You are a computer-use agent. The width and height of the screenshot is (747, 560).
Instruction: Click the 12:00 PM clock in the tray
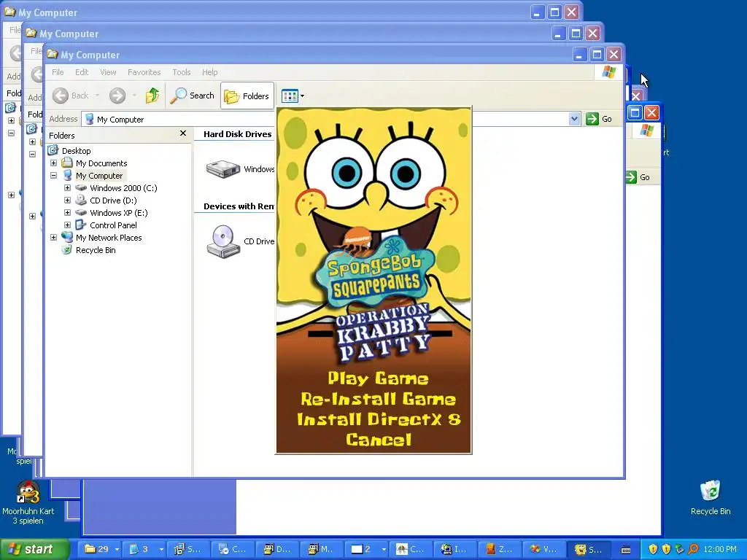(720, 550)
